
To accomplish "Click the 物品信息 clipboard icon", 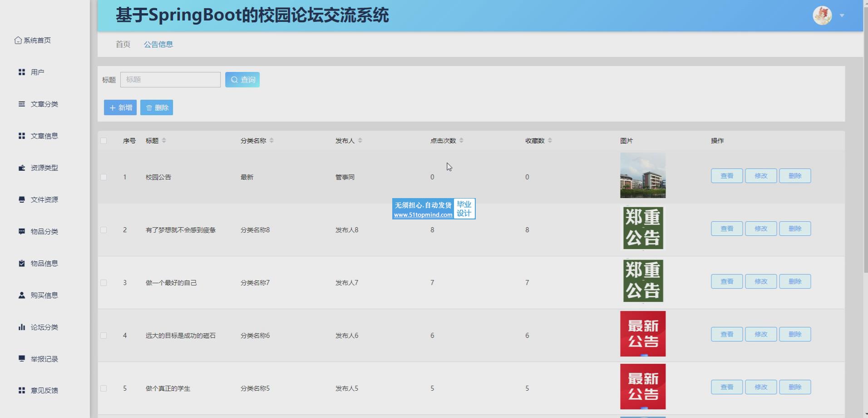I will pos(21,264).
